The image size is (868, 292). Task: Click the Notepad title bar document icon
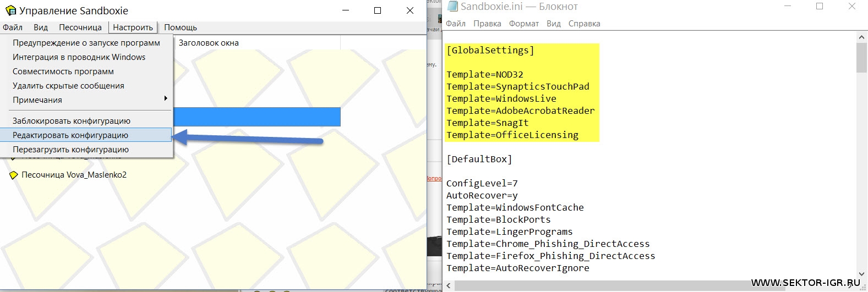coord(452,6)
